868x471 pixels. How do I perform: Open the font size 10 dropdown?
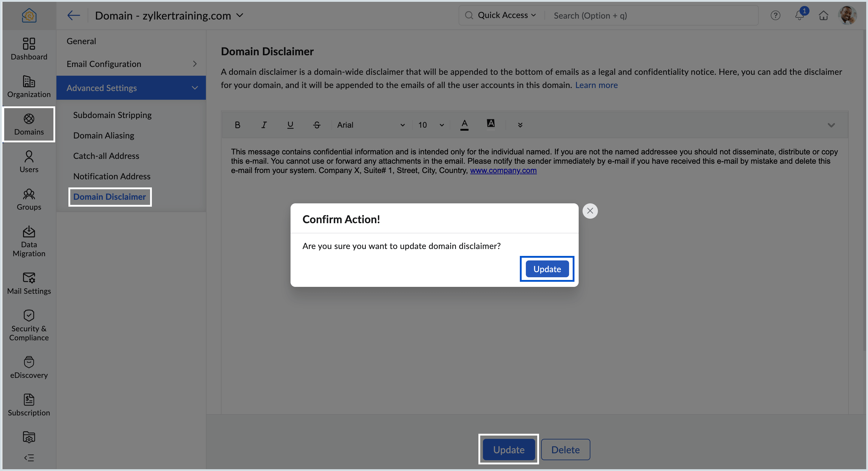431,125
